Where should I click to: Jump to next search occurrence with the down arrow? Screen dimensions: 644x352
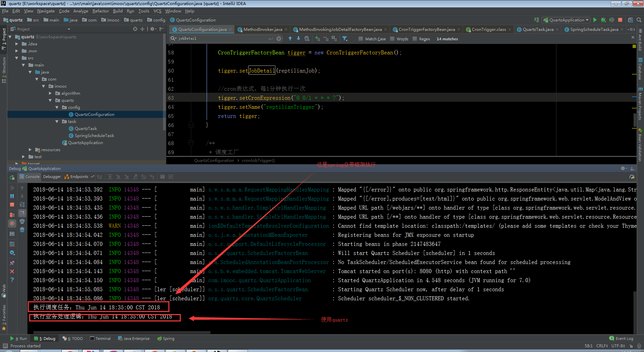(x=299, y=39)
